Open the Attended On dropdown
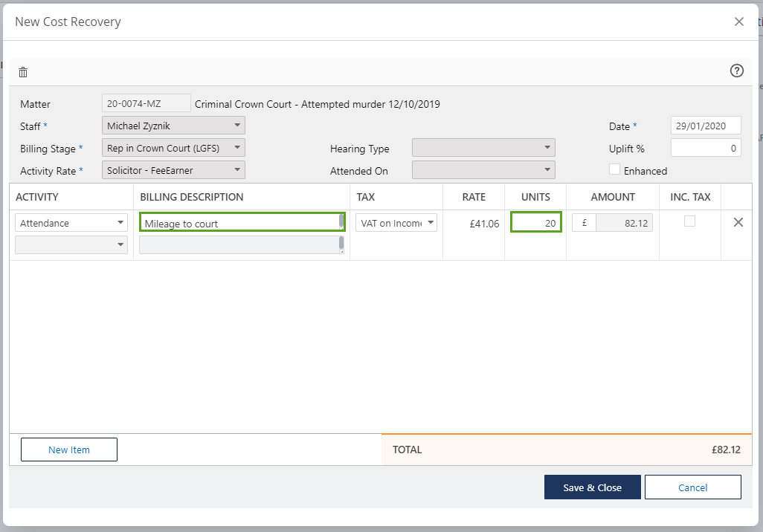The image size is (763, 532). pos(483,170)
